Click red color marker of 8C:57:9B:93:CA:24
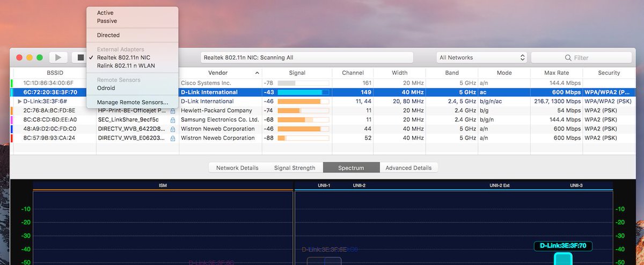Viewport: 644px width, 265px height. click(x=12, y=138)
